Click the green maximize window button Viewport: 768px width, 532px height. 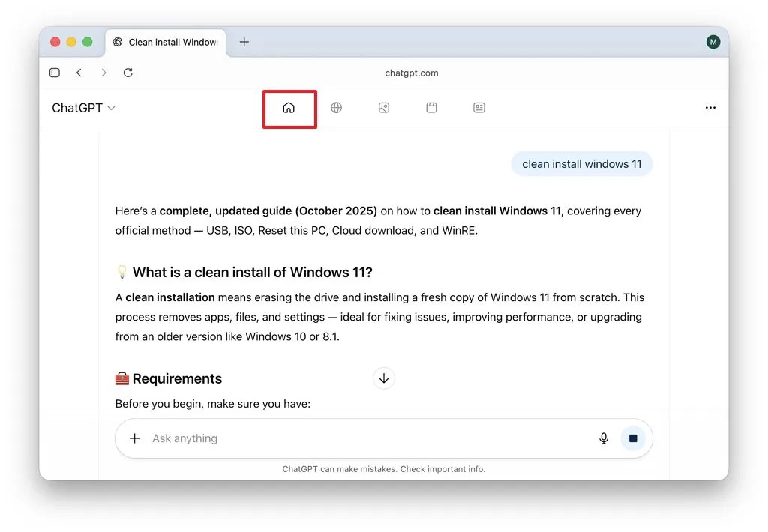tap(88, 42)
